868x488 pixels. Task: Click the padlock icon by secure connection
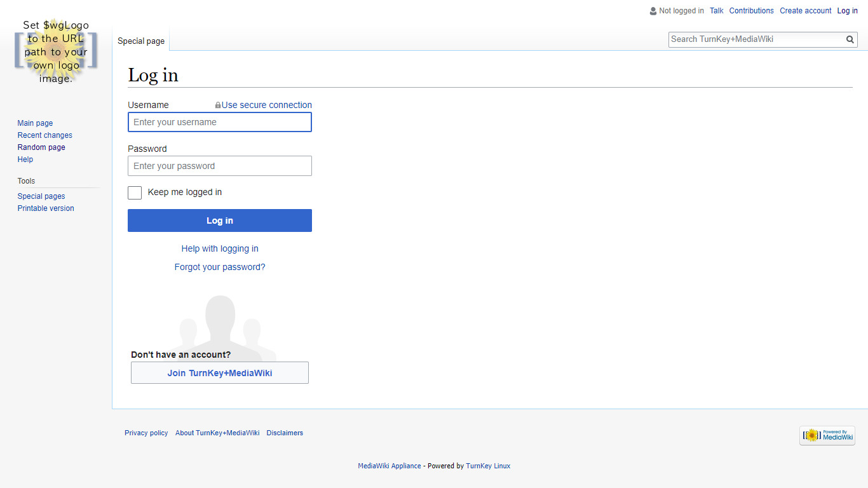(218, 105)
